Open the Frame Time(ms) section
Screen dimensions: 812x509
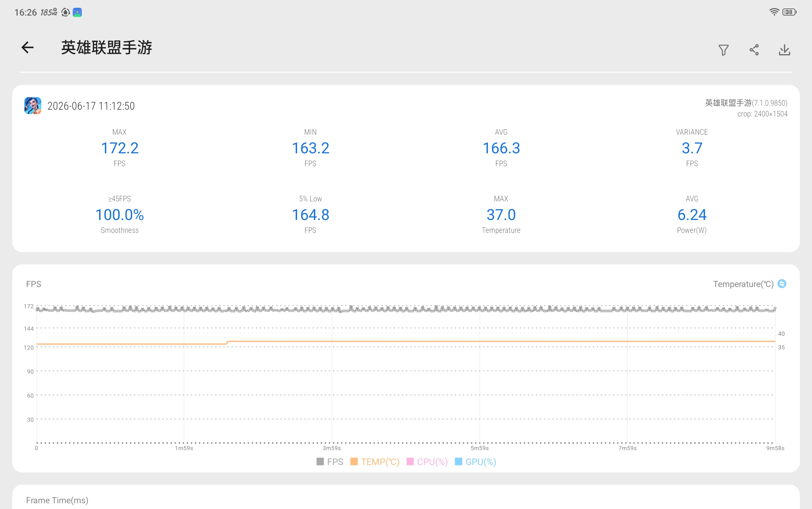coord(57,500)
